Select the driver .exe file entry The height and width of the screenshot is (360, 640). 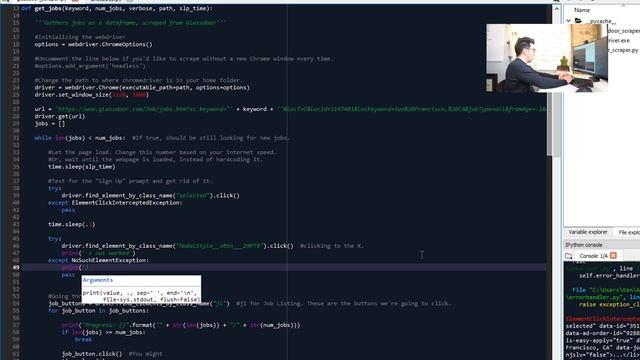tap(619, 40)
